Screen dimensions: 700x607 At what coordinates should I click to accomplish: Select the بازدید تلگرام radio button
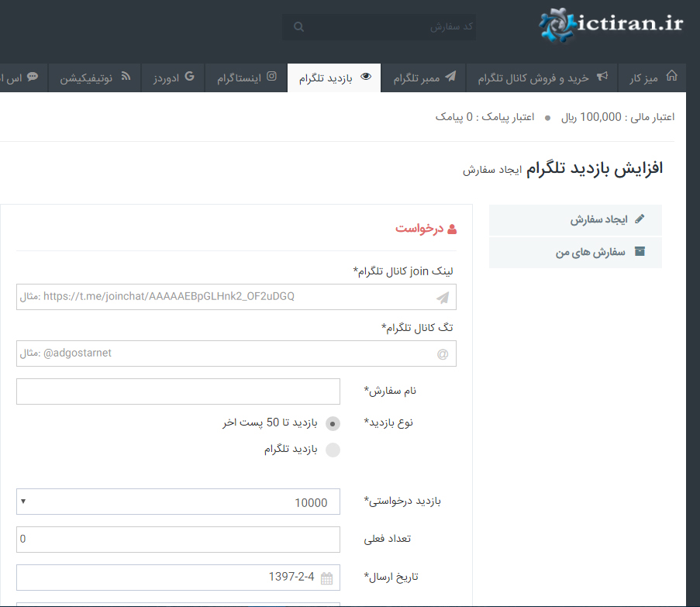tap(333, 450)
